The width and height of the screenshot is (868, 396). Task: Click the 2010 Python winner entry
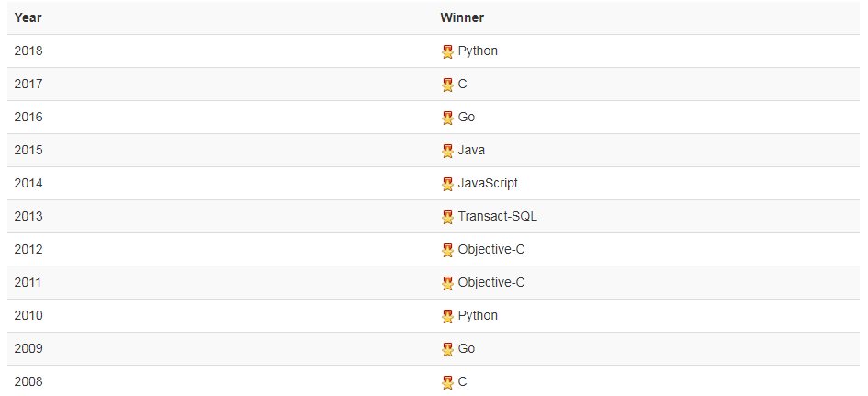[x=478, y=316]
